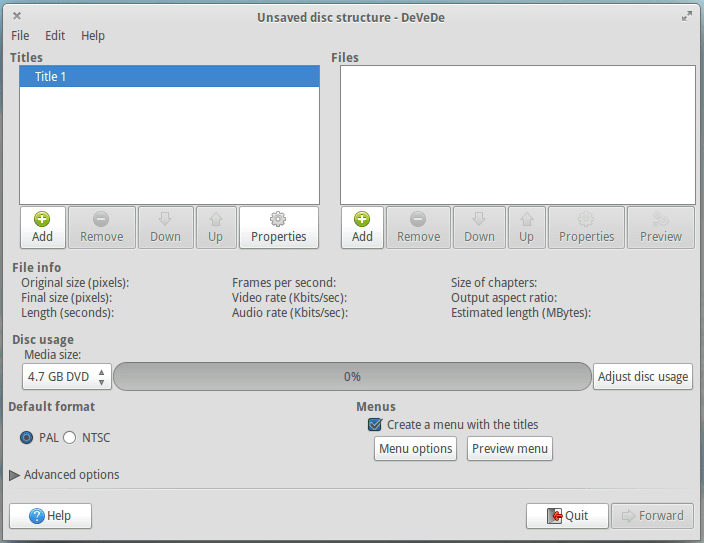Click the Audio rate (Kbits/sec) label

tap(290, 313)
